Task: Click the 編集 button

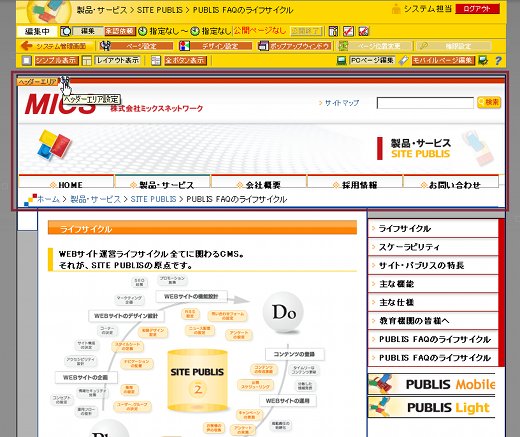Action: click(x=88, y=31)
